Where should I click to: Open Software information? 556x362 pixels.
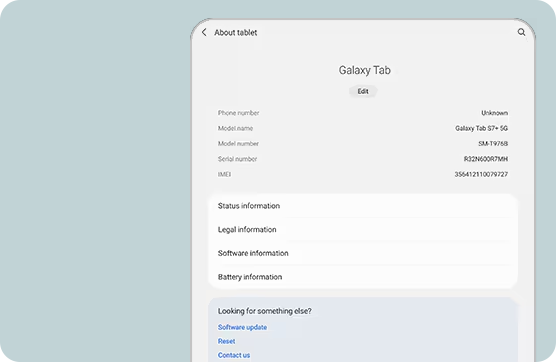tap(363, 253)
